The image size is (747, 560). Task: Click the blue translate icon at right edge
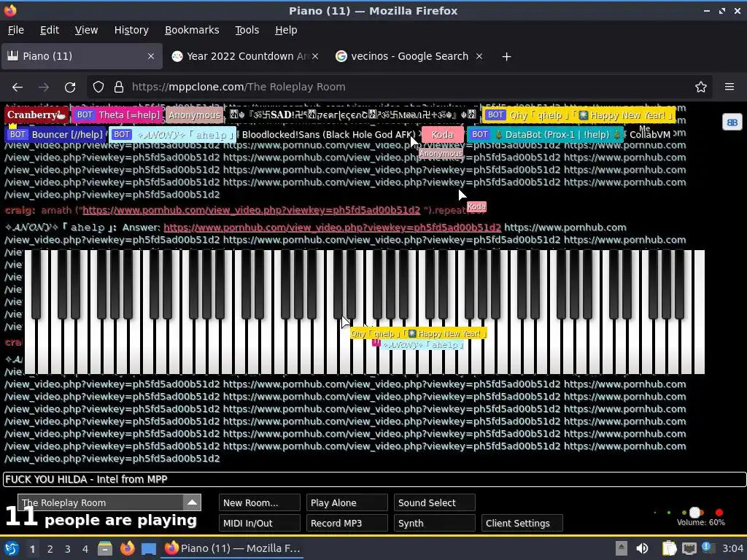(732, 122)
